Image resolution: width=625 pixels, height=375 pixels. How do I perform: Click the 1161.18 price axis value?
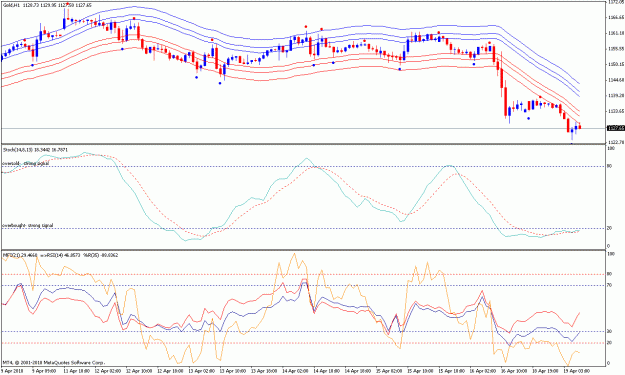click(616, 33)
